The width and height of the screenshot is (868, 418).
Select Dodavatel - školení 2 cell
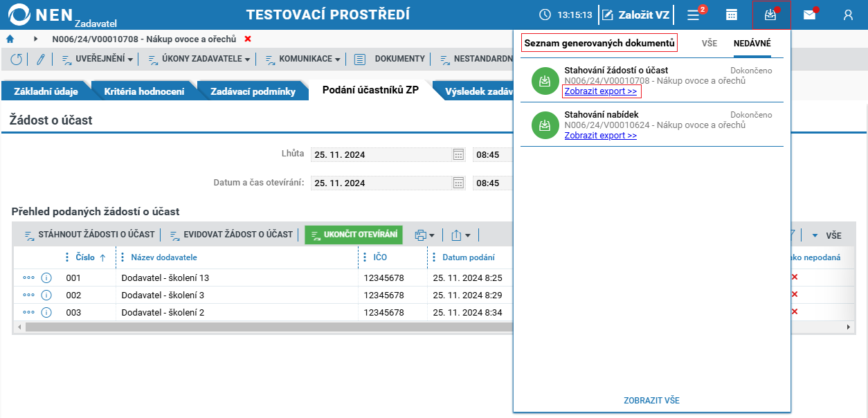237,312
